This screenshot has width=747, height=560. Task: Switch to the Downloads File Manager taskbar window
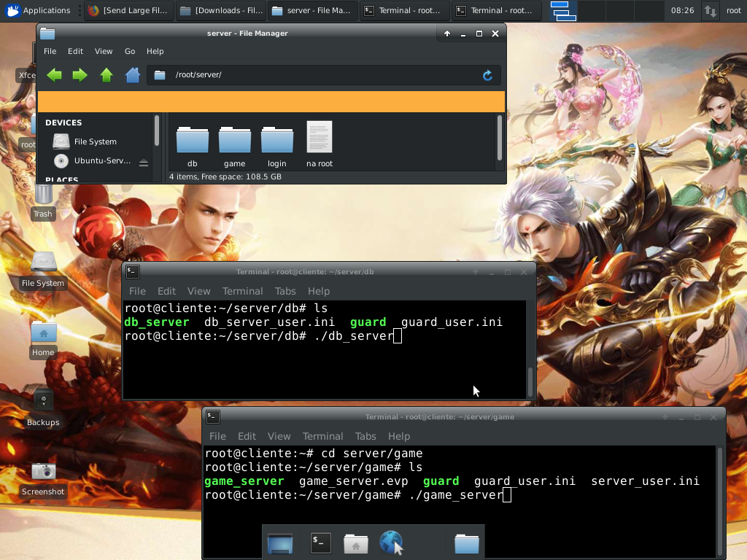coord(221,10)
